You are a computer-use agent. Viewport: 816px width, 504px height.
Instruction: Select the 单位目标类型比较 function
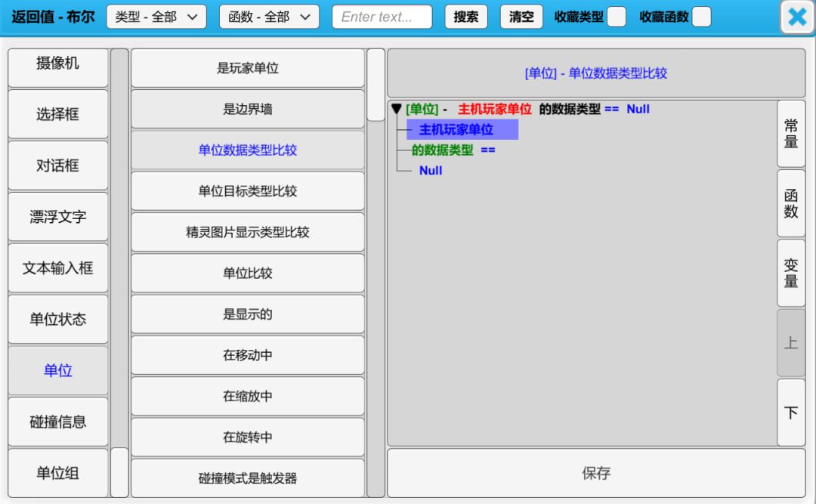pyautogui.click(x=248, y=191)
